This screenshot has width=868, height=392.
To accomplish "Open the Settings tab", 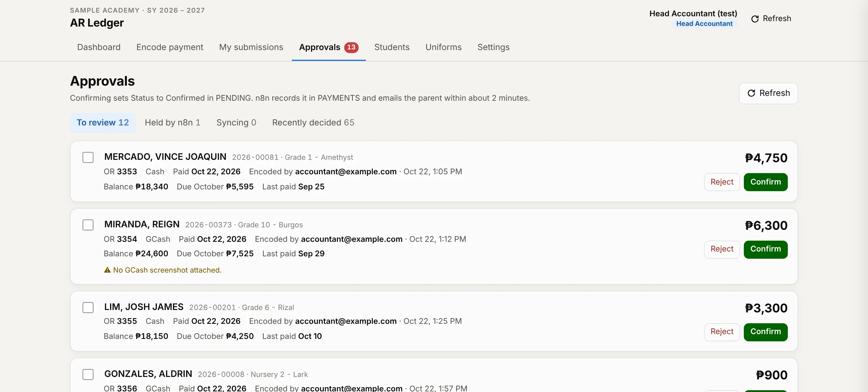I will point(493,47).
